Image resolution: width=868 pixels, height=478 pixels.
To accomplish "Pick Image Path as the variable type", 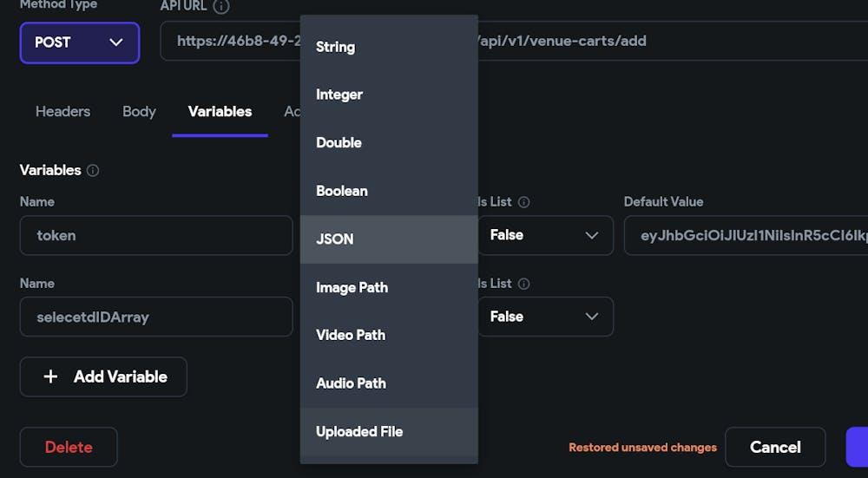I will (389, 288).
